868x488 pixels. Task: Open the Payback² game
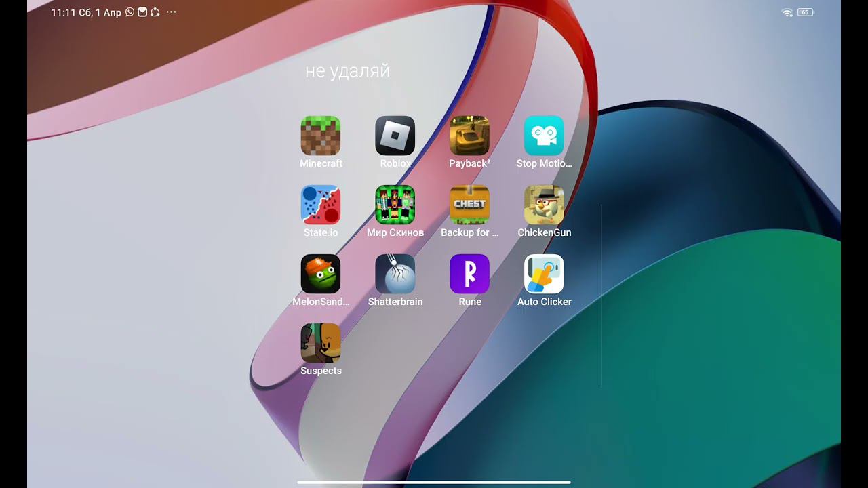[x=470, y=136]
